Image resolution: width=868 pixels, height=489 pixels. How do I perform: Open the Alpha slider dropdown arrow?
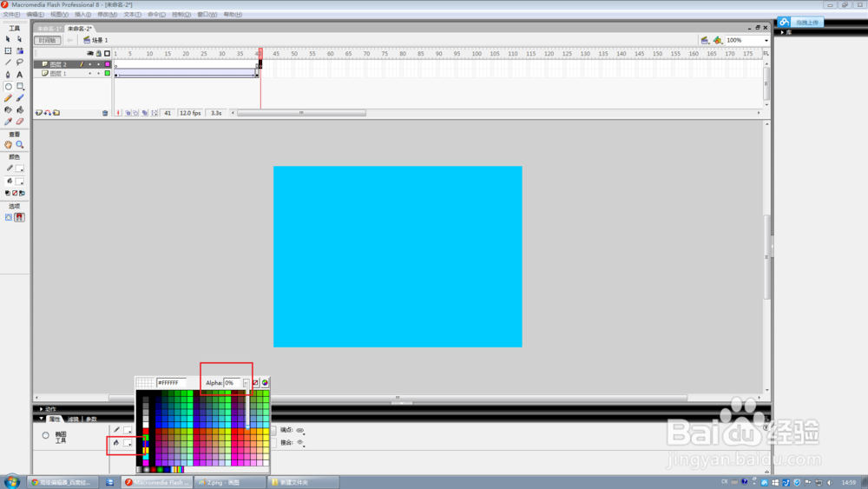pos(246,383)
